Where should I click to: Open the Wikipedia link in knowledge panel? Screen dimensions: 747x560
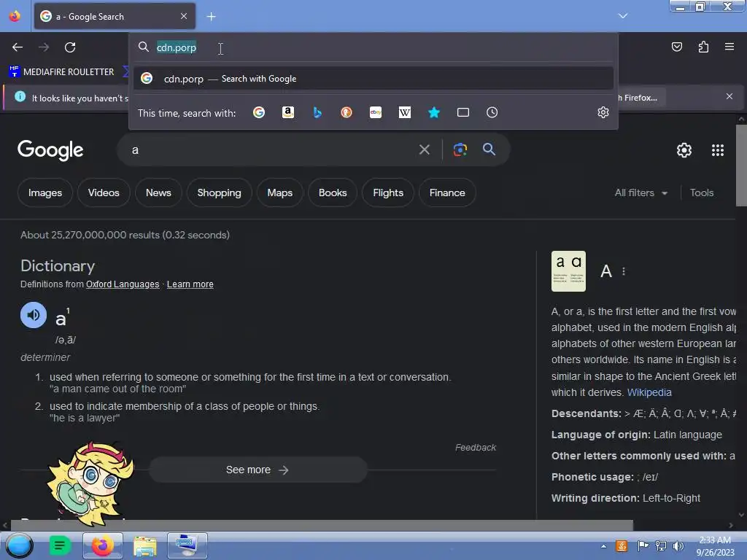click(649, 392)
